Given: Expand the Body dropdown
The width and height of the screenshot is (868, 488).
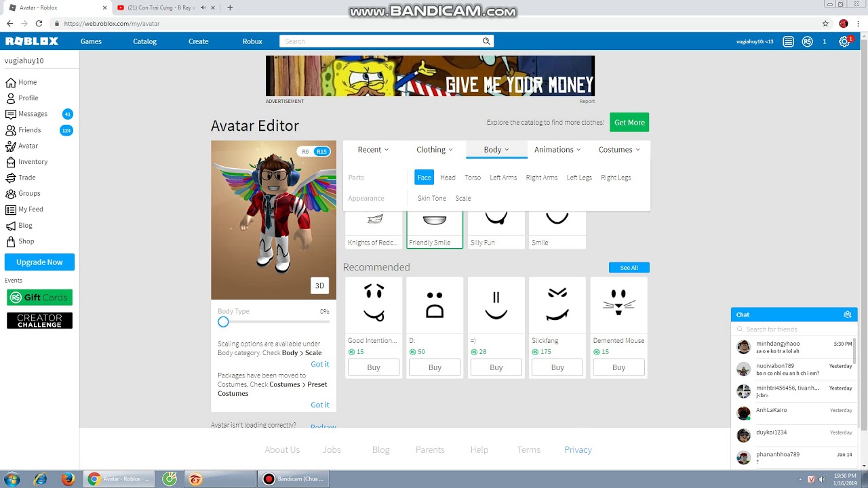Looking at the screenshot, I should (x=496, y=150).
